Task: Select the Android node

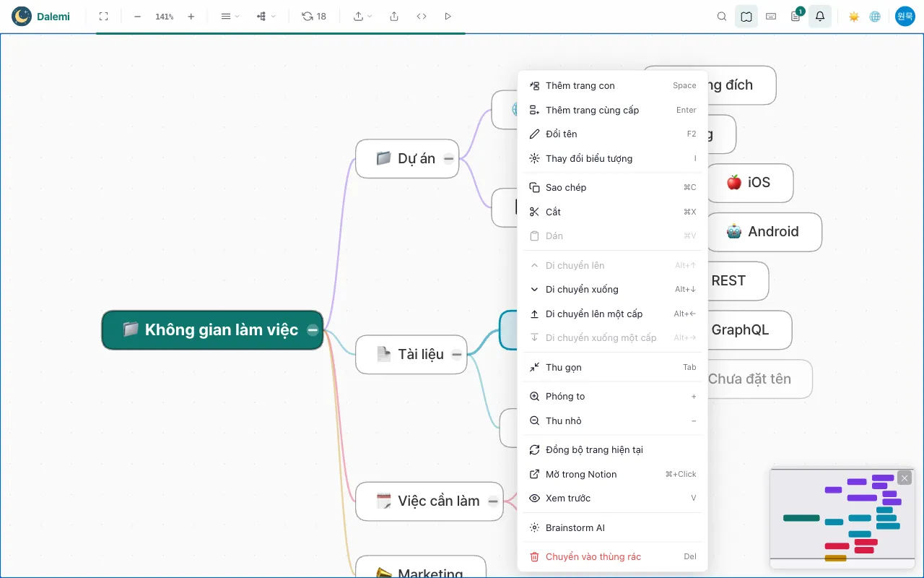Action: coord(764,232)
